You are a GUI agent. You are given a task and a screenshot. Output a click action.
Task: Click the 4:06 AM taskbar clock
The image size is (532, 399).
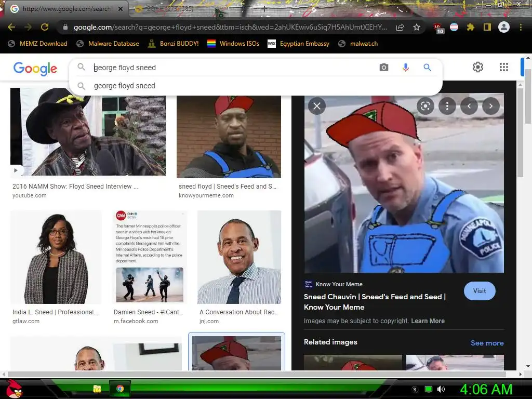(486, 389)
